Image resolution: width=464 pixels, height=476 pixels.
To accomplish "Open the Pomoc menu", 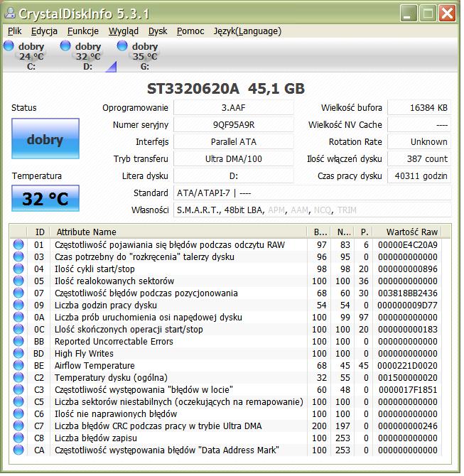I will (190, 31).
